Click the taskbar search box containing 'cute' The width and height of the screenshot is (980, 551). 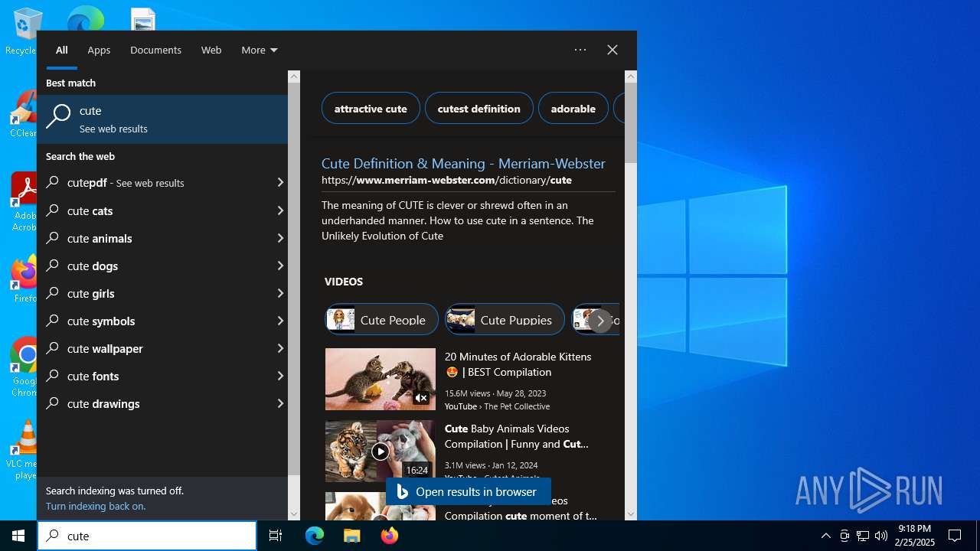(x=147, y=536)
